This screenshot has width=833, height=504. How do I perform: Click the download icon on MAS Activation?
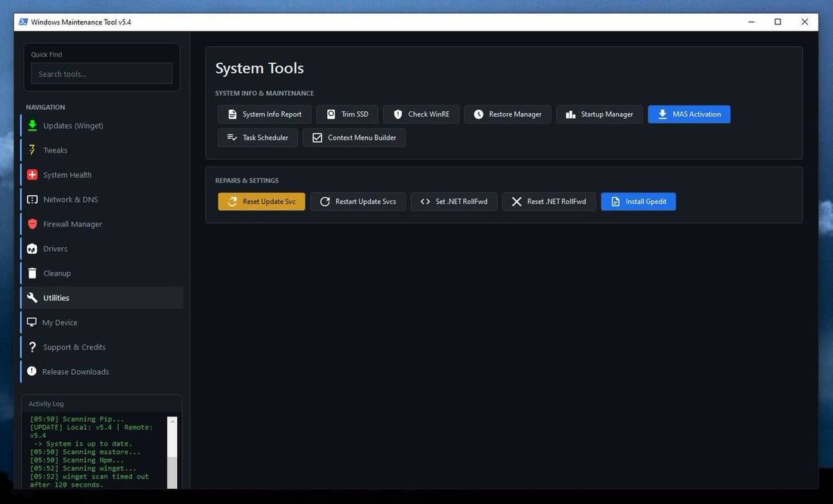click(x=663, y=114)
